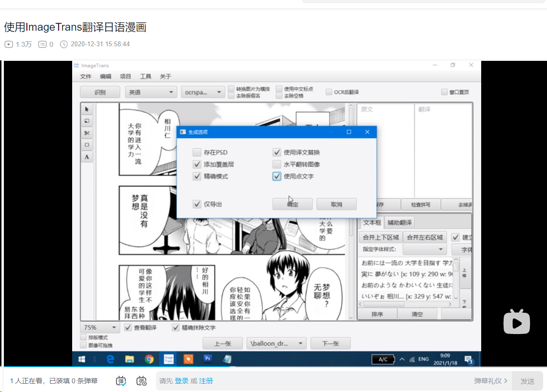
Task: Uncheck the 添加覆盖层 checkbox
Action: (197, 164)
